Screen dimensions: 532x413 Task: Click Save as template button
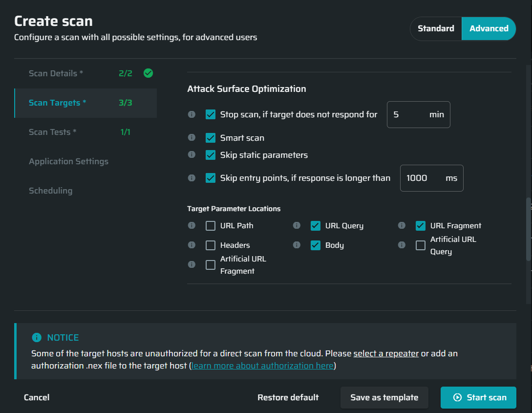(384, 397)
